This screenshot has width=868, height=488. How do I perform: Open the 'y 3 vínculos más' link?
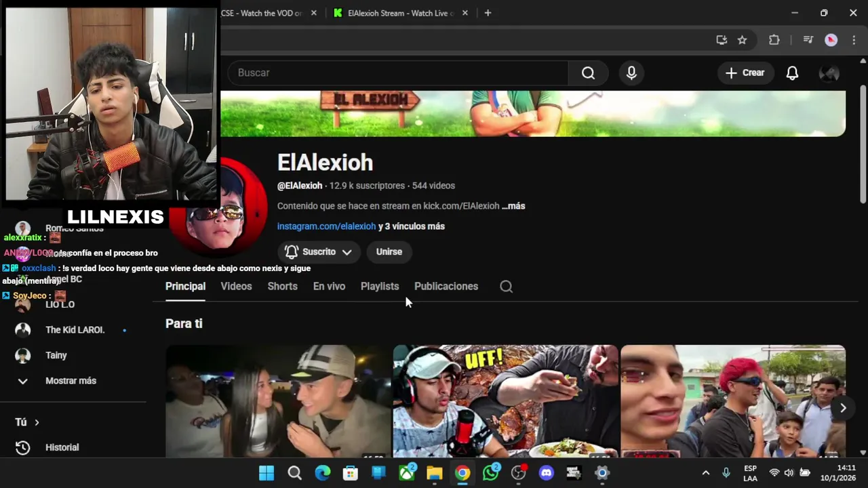click(x=412, y=226)
